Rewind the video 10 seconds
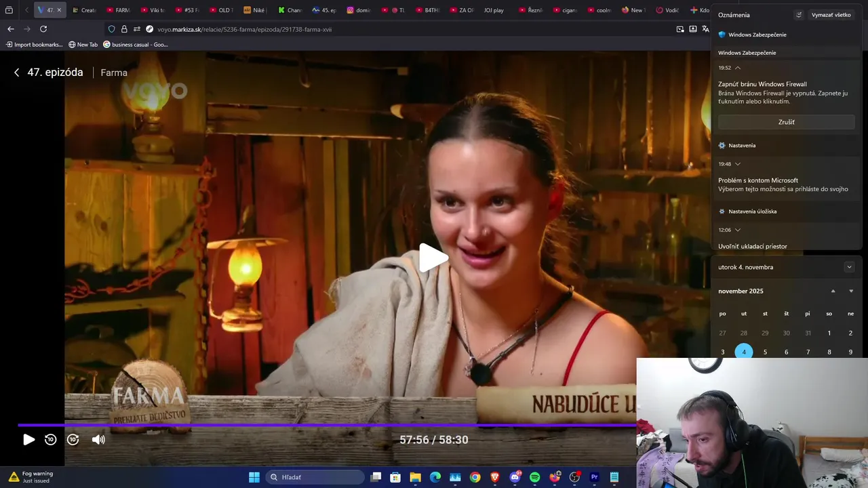The width and height of the screenshot is (868, 488). 50,440
